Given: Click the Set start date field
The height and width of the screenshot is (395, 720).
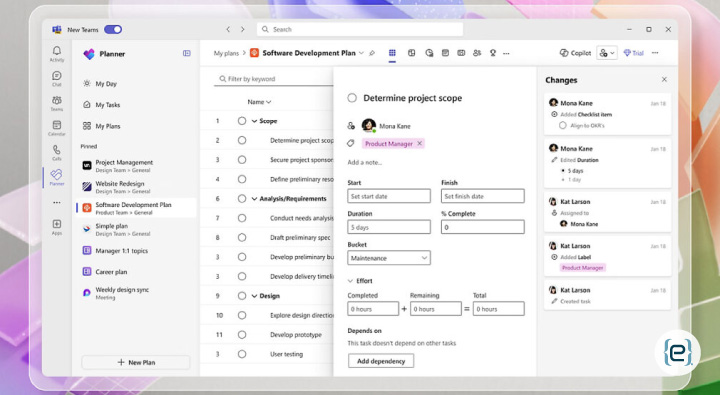Looking at the screenshot, I should coord(389,196).
